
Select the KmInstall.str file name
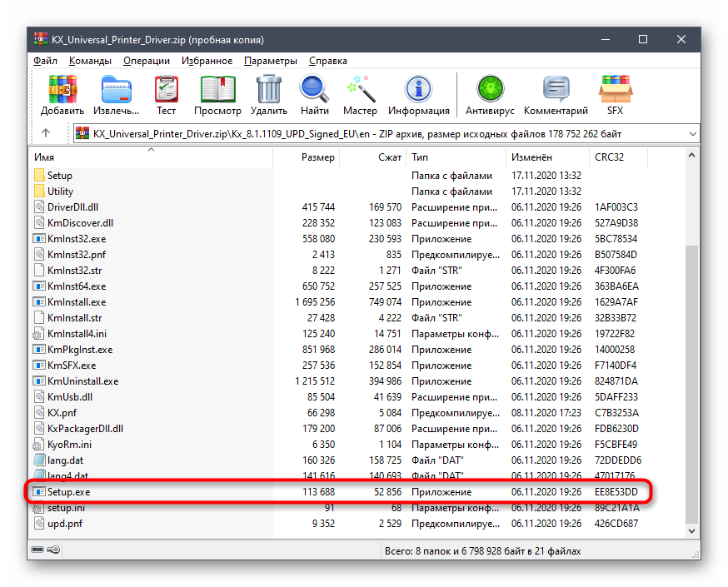click(75, 318)
